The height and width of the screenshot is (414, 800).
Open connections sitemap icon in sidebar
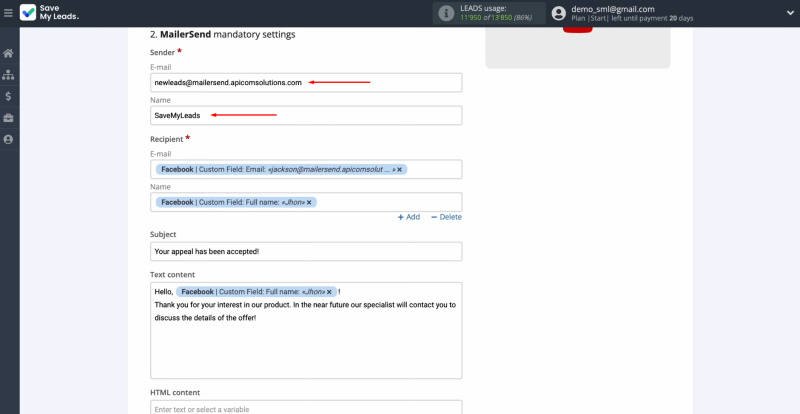8,75
